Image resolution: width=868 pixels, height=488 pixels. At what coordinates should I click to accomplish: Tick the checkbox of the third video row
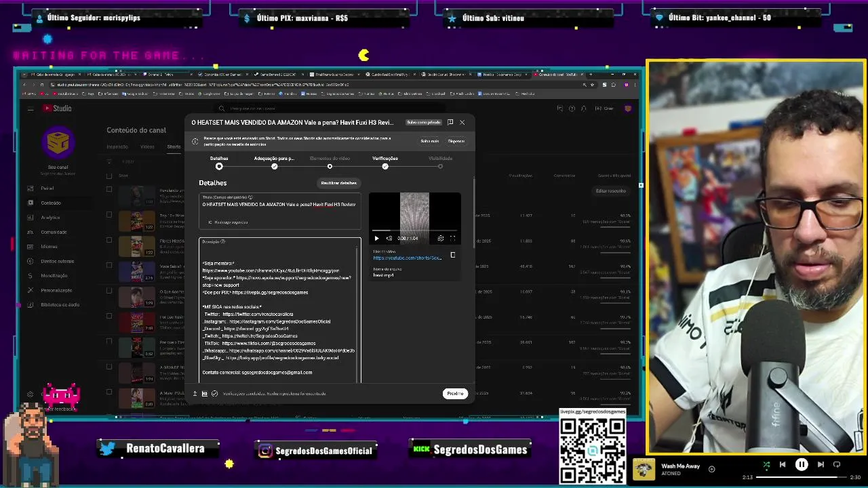click(x=109, y=240)
